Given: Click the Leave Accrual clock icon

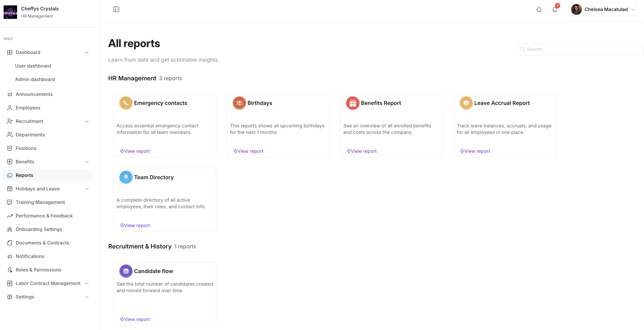Looking at the screenshot, I should pyautogui.click(x=466, y=103).
